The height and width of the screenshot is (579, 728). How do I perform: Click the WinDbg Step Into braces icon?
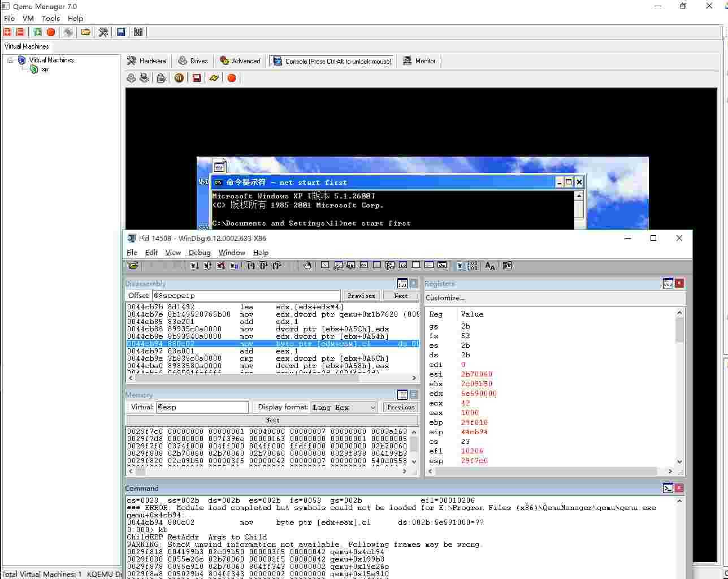pos(251,265)
